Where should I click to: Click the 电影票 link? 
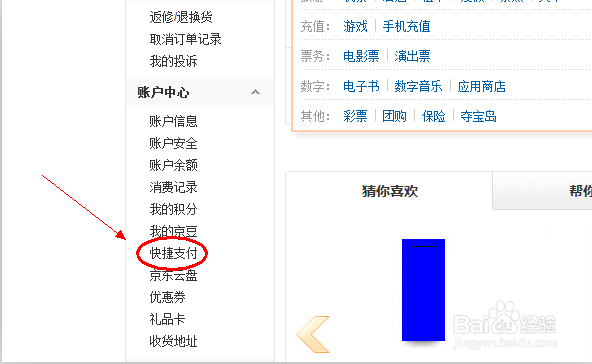pyautogui.click(x=361, y=56)
